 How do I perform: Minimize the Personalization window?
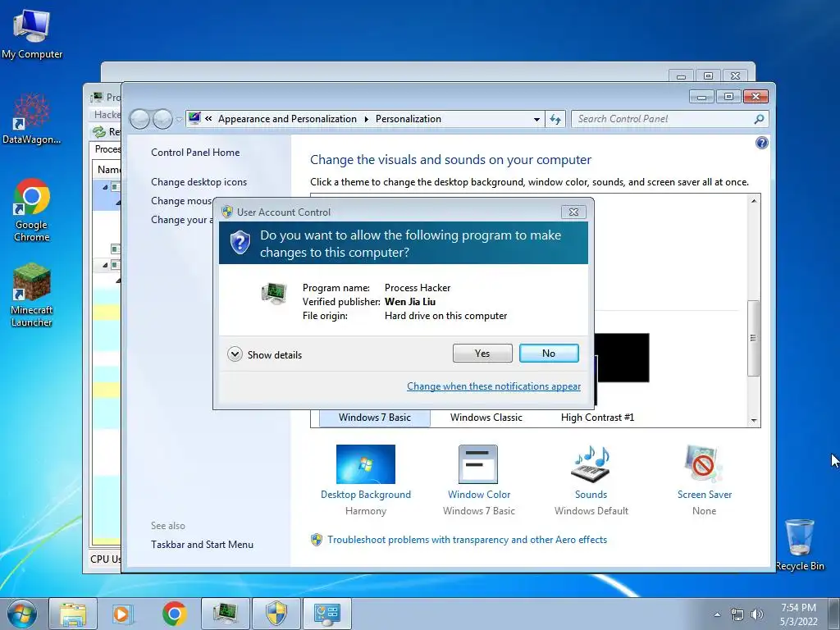pyautogui.click(x=701, y=97)
